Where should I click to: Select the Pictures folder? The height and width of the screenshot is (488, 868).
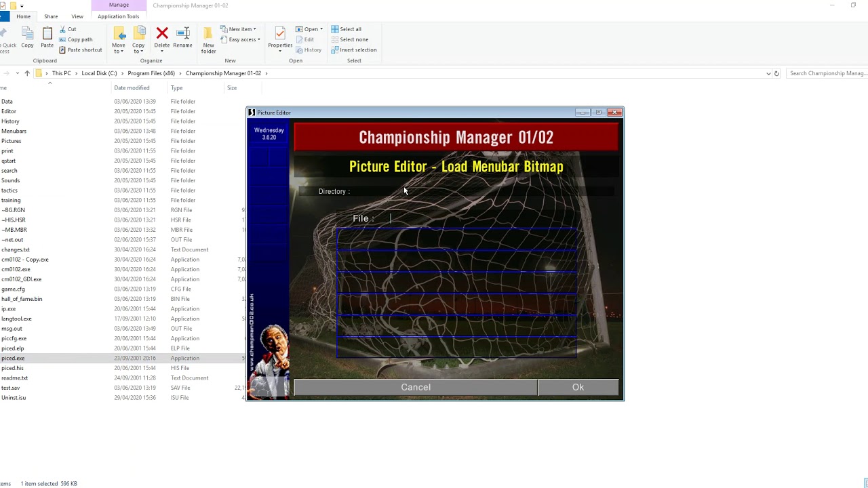pyautogui.click(x=11, y=141)
